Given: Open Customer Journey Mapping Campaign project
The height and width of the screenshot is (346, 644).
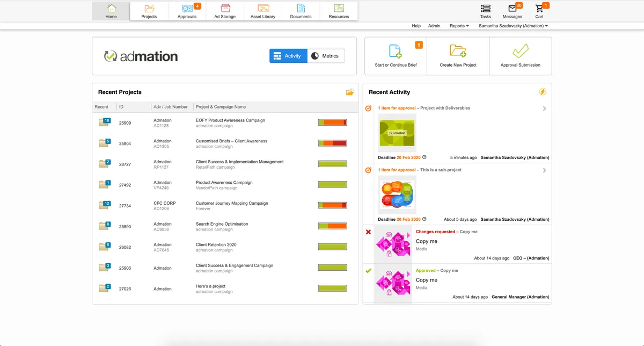Looking at the screenshot, I should click(x=232, y=203).
